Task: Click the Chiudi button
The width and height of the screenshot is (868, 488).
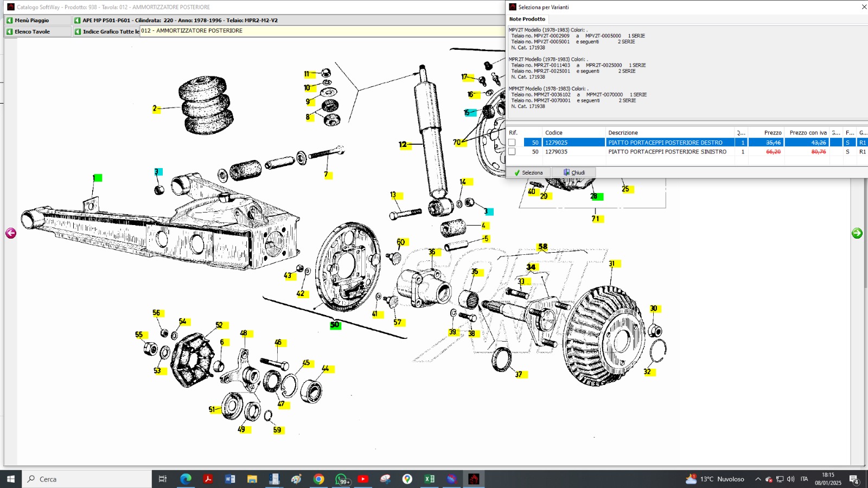Action: [574, 172]
